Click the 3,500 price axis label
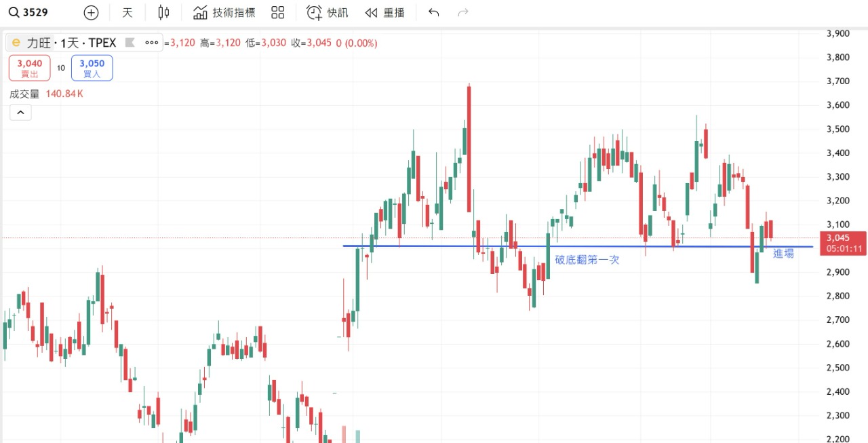Viewport: 868px width, 443px height. [x=839, y=129]
